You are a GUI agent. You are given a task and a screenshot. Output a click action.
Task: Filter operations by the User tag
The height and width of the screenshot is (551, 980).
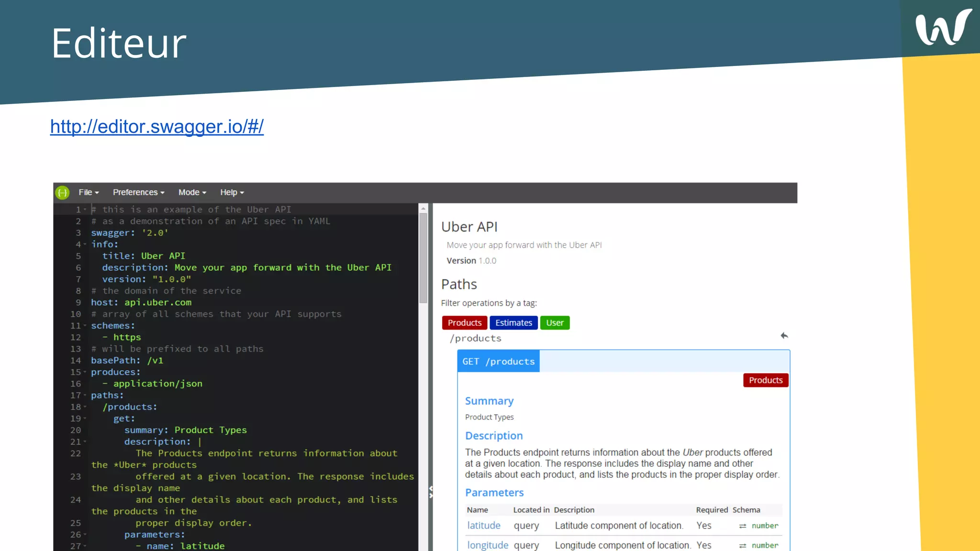click(555, 323)
